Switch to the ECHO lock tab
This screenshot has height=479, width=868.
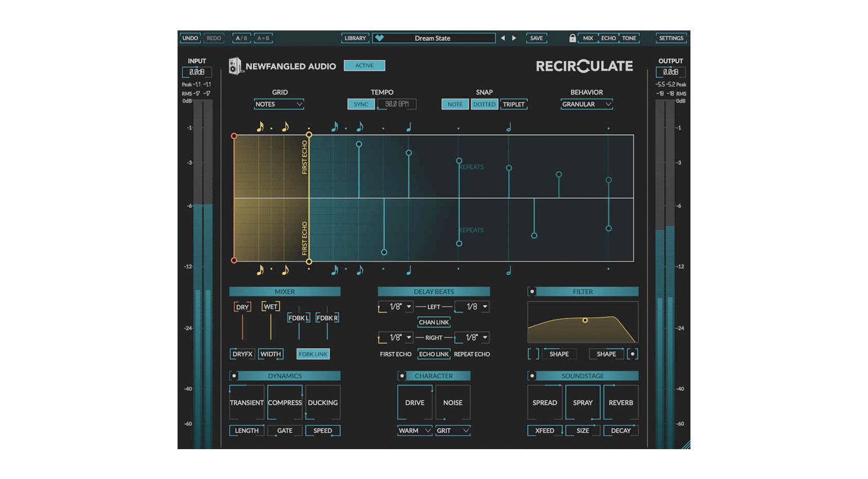608,38
